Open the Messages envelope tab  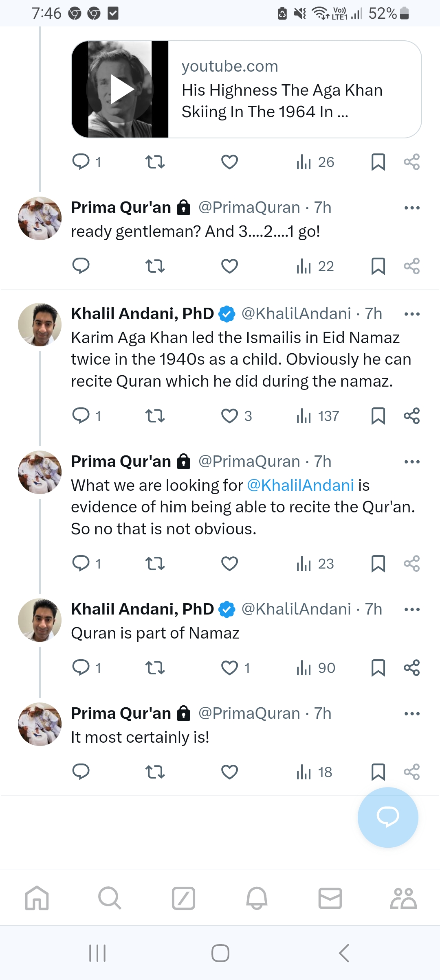pos(330,898)
